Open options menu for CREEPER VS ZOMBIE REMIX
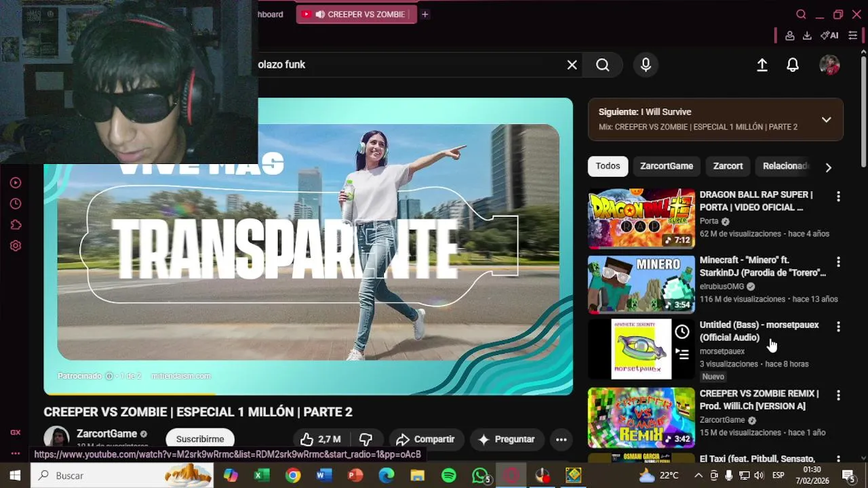The image size is (868, 488). 838,395
